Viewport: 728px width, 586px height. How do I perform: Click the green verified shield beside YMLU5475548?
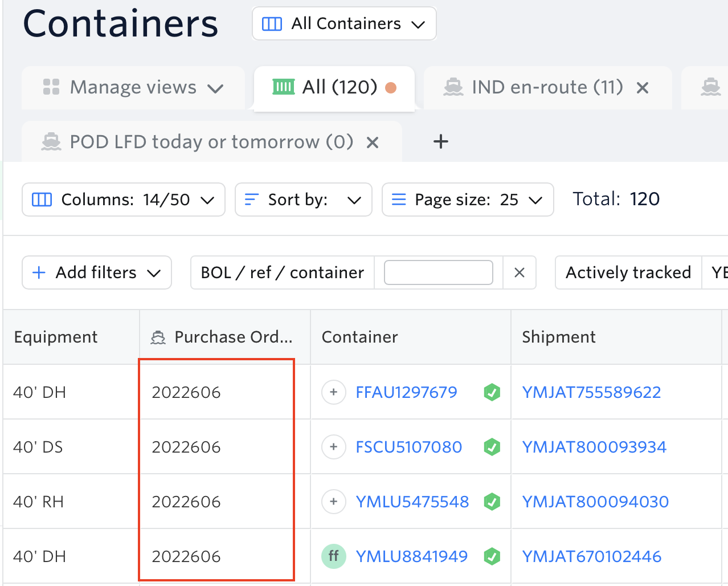[492, 502]
